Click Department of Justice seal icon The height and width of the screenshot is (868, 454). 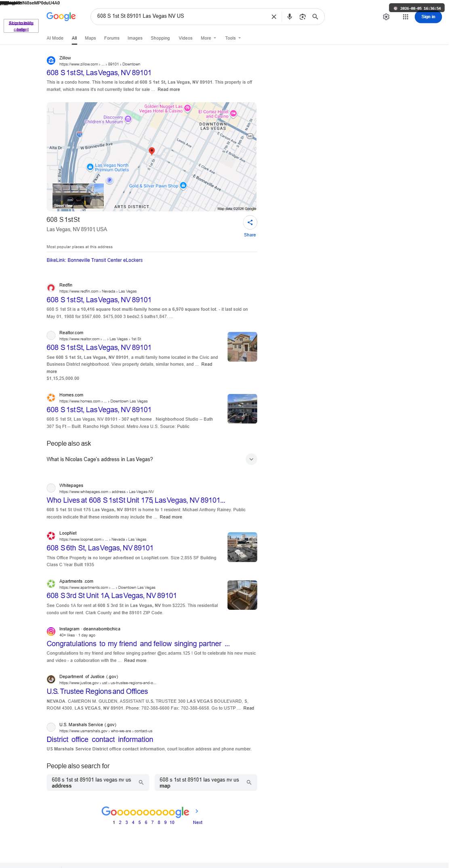click(51, 679)
